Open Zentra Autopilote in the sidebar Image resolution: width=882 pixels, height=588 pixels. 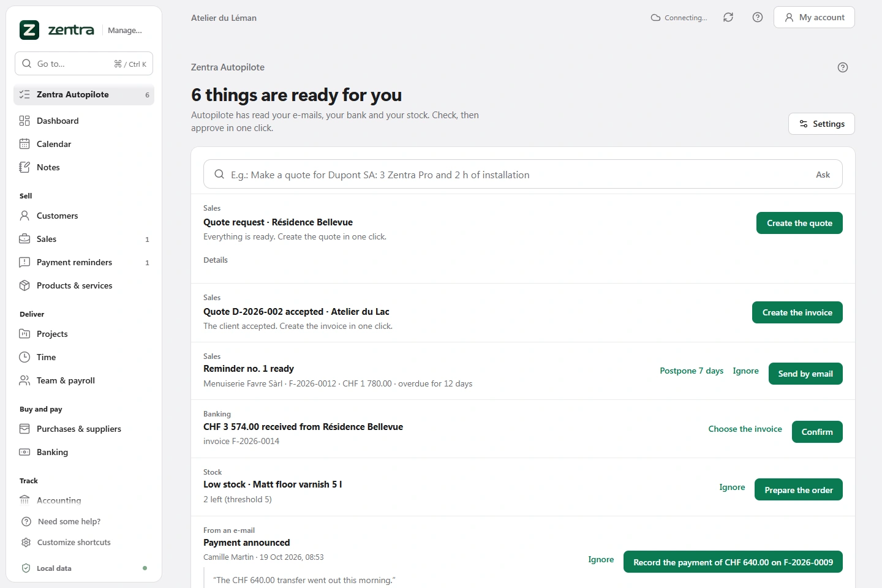[84, 95]
